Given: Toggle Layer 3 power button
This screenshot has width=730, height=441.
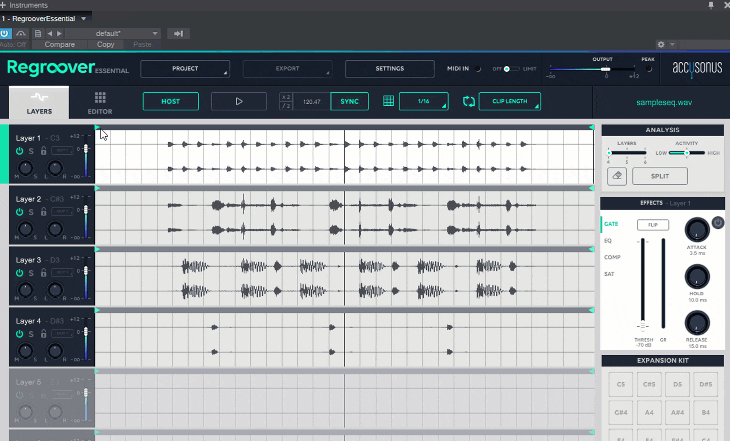Looking at the screenshot, I should pyautogui.click(x=19, y=273).
